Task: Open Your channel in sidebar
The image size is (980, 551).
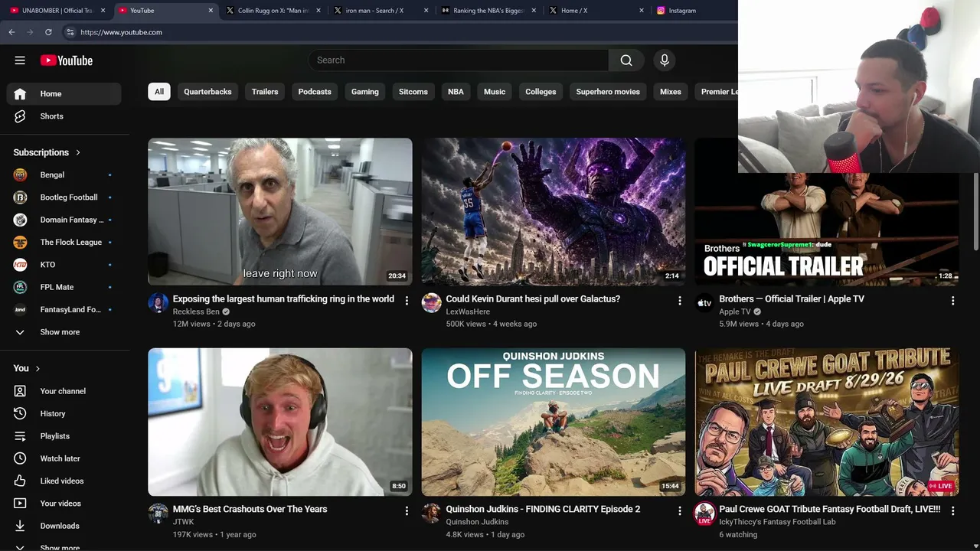Action: 64,391
